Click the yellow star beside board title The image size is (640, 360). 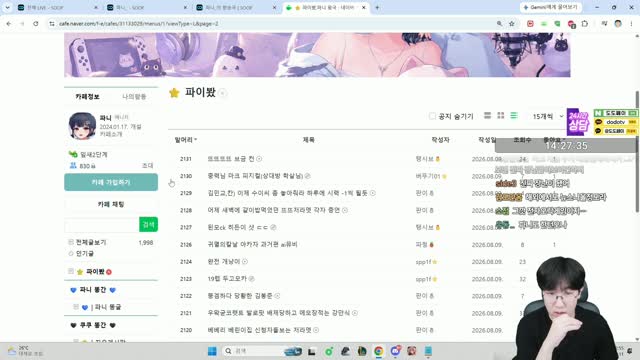point(174,93)
